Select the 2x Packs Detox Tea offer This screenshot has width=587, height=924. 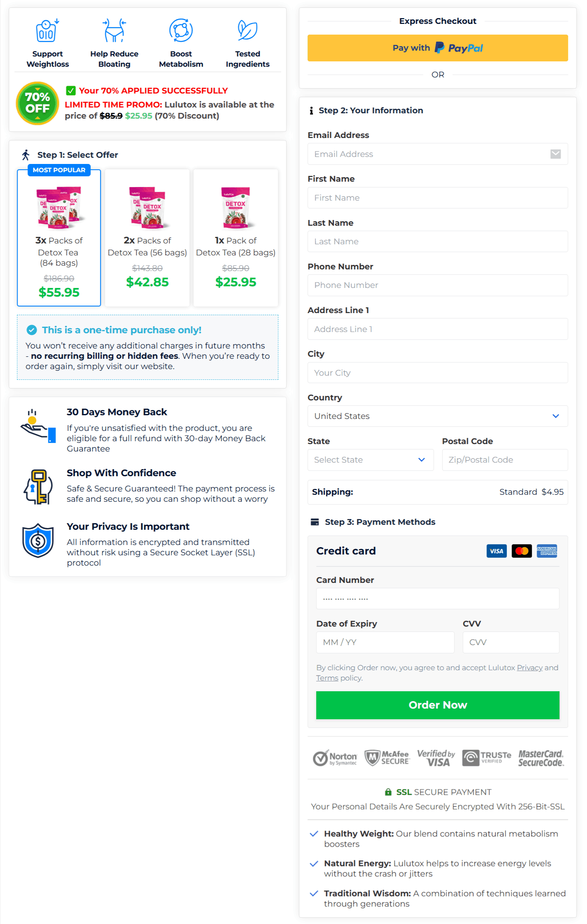click(147, 238)
